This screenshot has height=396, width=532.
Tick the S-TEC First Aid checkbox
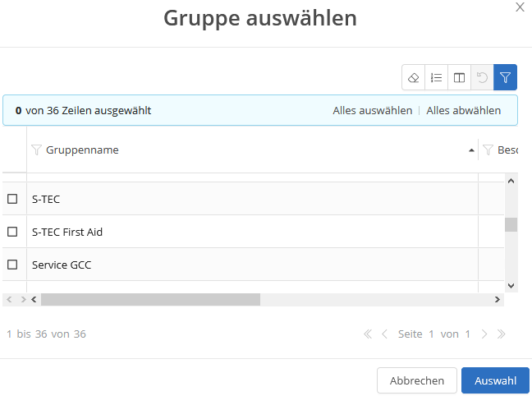point(12,232)
